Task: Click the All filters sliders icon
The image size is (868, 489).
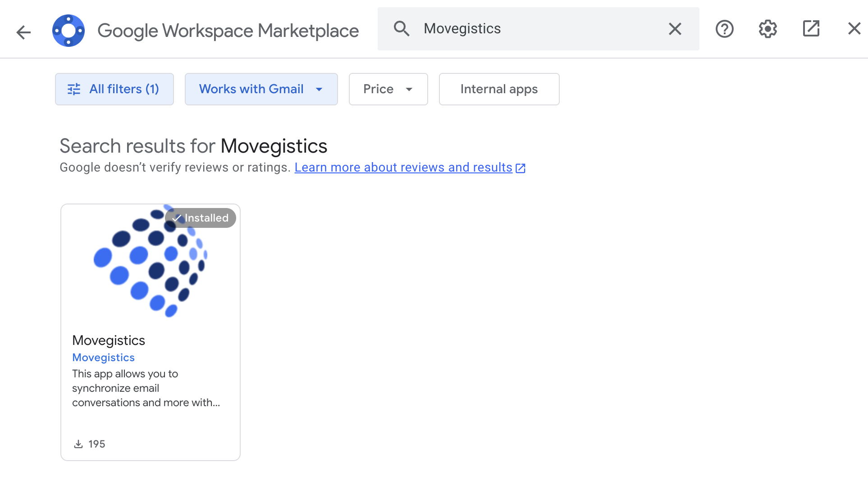Action: click(74, 89)
